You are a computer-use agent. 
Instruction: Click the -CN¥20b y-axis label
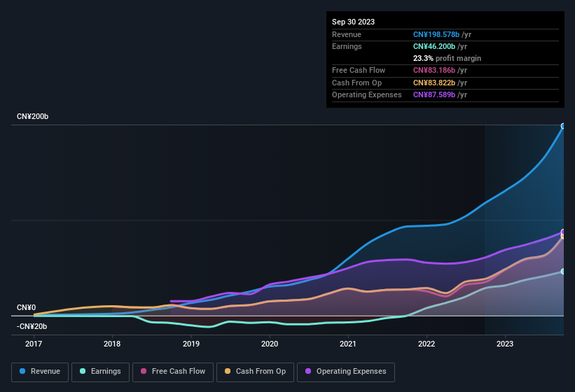click(x=32, y=326)
